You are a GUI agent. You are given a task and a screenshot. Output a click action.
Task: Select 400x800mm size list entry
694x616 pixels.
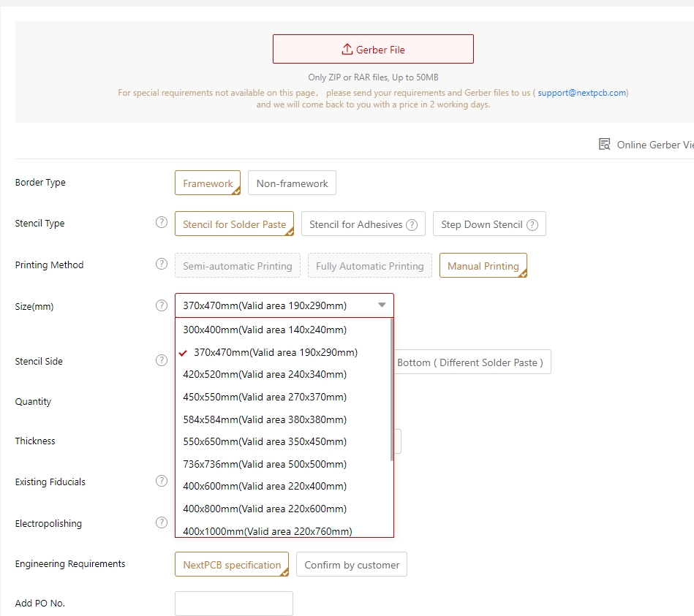point(265,509)
